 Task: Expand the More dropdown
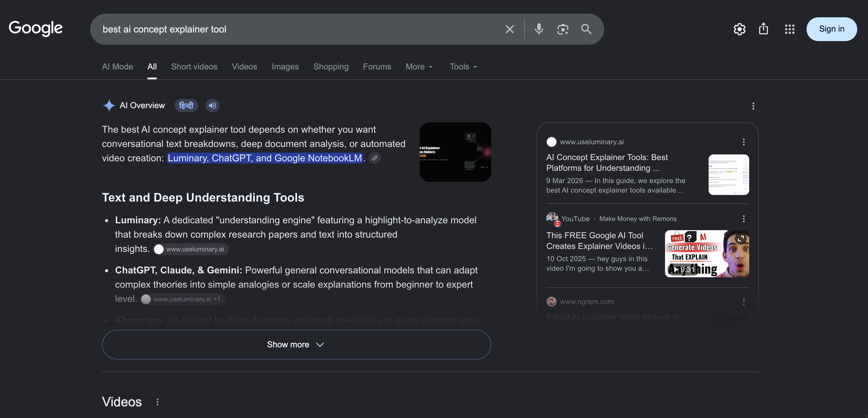point(419,67)
